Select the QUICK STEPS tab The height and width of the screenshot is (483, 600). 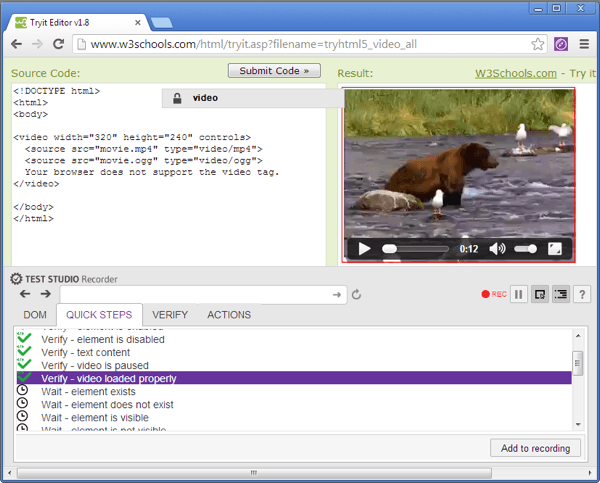click(x=99, y=315)
